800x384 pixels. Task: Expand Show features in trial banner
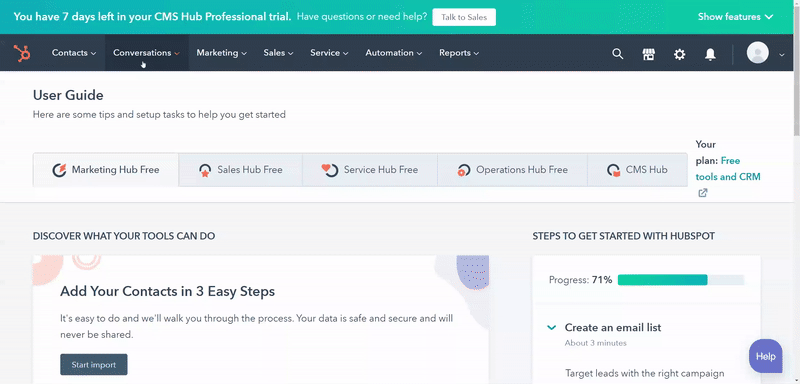(x=735, y=17)
